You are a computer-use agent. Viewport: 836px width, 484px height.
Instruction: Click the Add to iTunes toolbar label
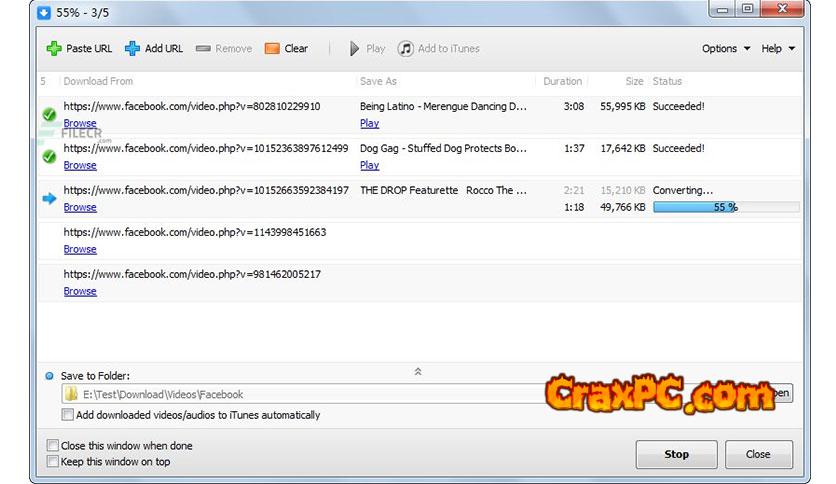tap(448, 49)
